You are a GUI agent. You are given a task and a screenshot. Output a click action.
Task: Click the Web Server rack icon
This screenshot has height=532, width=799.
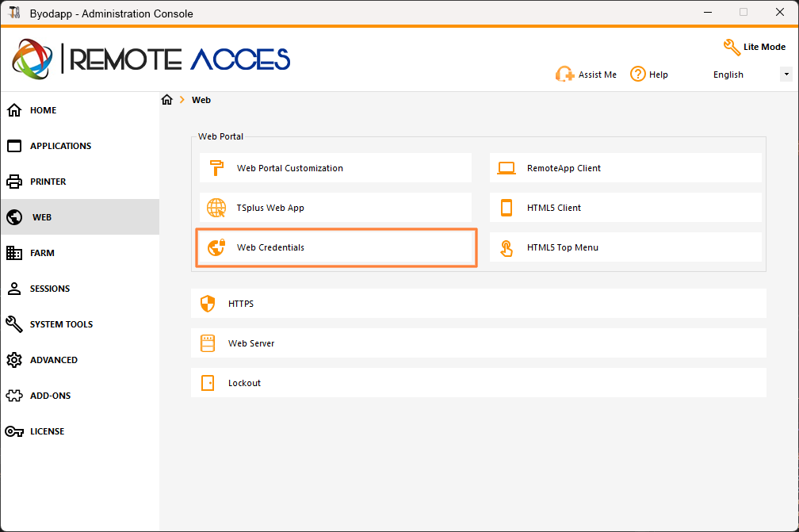click(x=208, y=343)
